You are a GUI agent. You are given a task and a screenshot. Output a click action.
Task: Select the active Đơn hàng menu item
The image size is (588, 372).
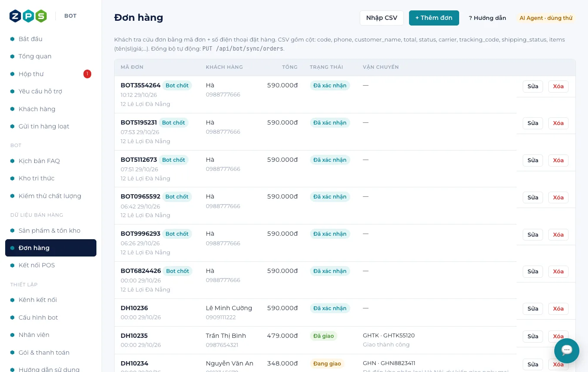click(x=51, y=248)
